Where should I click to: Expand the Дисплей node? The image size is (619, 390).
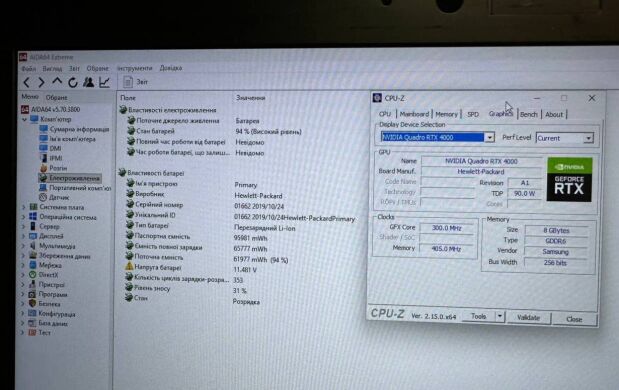(x=24, y=236)
